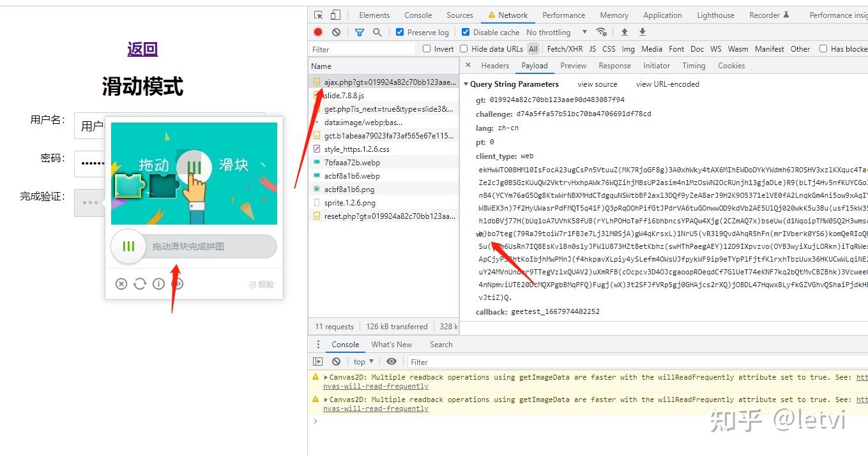This screenshot has width=868, height=455.
Task: Open the Cookies tab of the request
Action: [x=731, y=65]
